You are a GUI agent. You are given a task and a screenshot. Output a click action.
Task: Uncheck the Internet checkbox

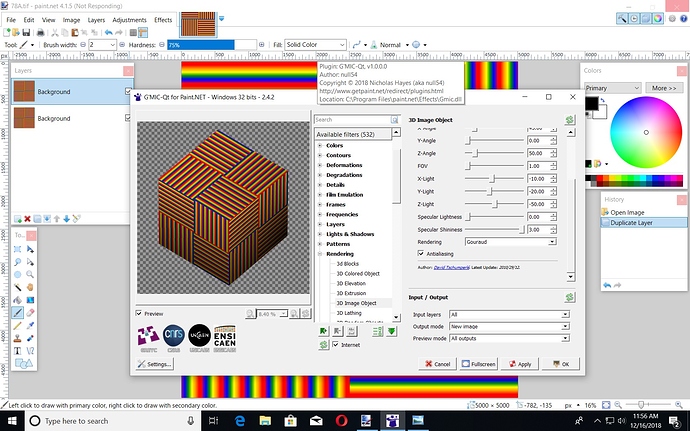click(x=336, y=345)
